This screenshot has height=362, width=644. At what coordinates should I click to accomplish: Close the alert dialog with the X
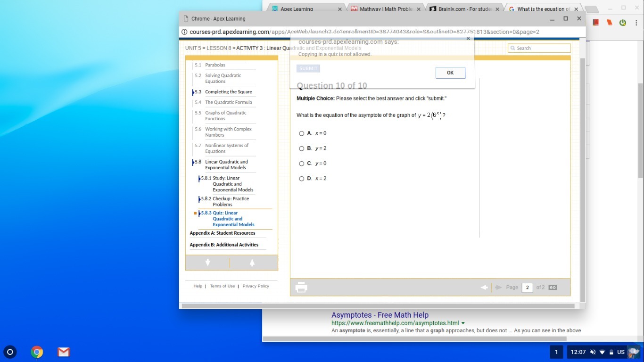click(x=468, y=39)
